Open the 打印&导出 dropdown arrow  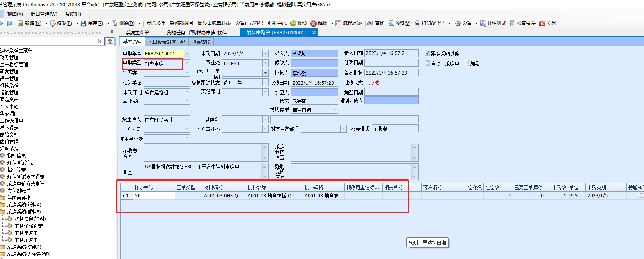tap(449, 23)
